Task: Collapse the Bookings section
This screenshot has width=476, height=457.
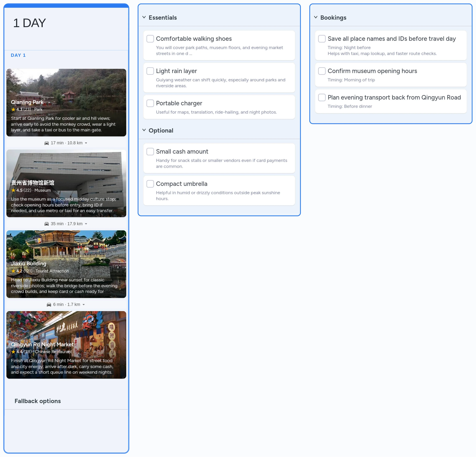Action: coord(316,17)
